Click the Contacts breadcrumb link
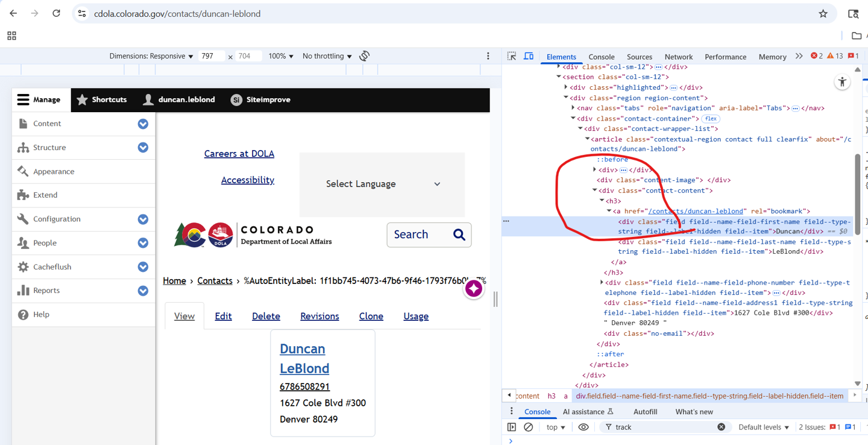The image size is (868, 445). 215,281
